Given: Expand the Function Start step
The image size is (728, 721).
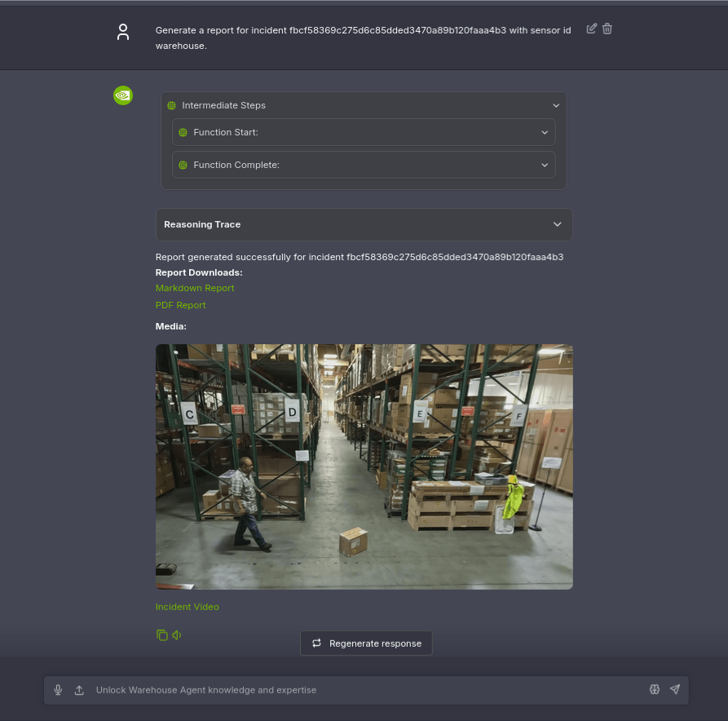Looking at the screenshot, I should click(545, 132).
